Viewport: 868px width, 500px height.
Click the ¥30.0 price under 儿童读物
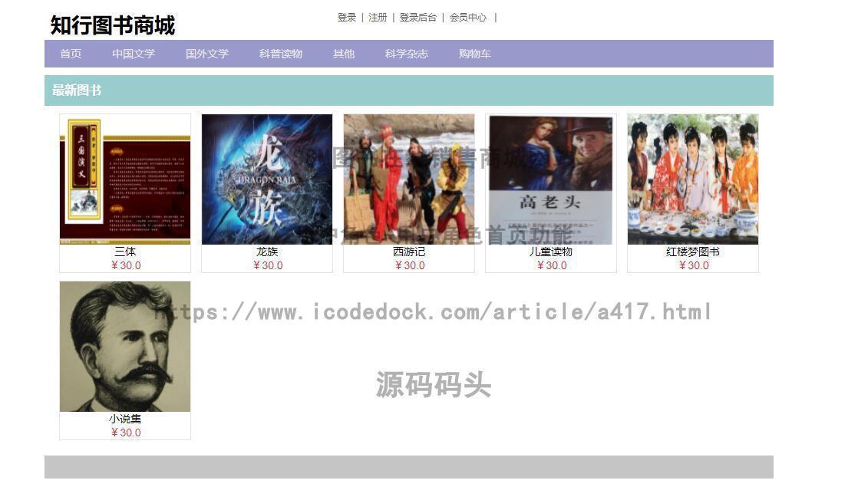pyautogui.click(x=551, y=265)
